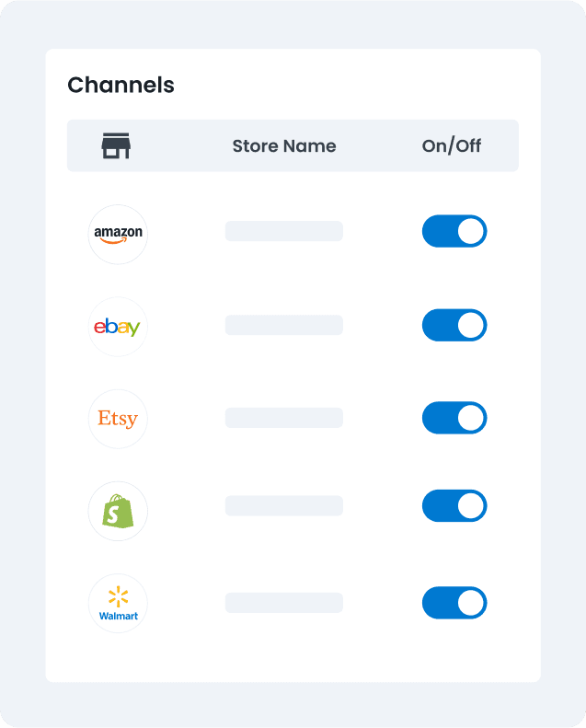
Task: Select the Amazon store name field
Action: (x=284, y=231)
